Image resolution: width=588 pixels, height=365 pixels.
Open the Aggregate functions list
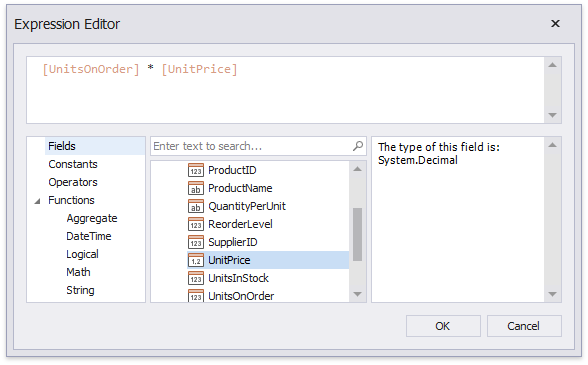[92, 218]
